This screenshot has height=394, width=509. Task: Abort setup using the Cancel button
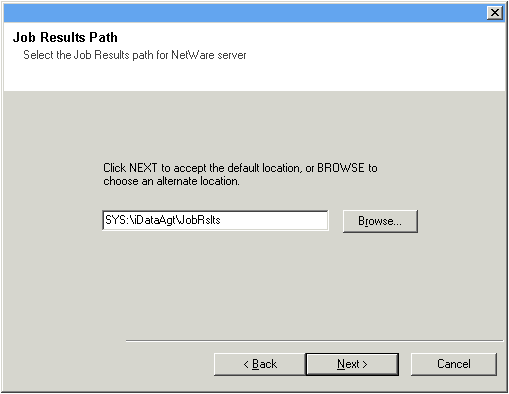454,364
